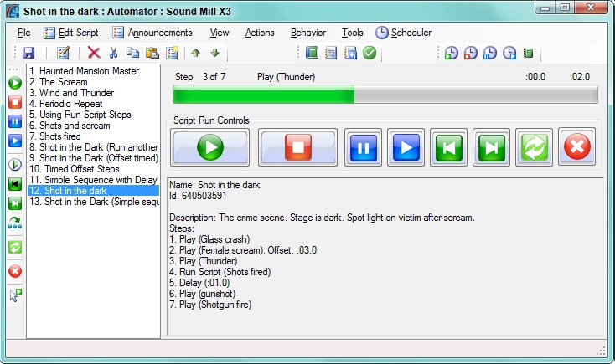The image size is (615, 364).
Task: Click the small blue Resume icon in sidebar
Action: tap(15, 141)
